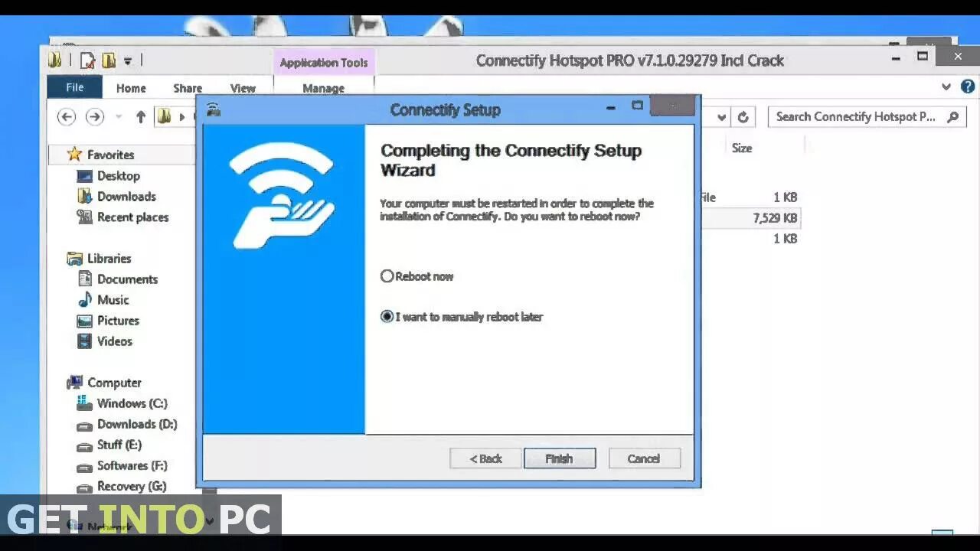This screenshot has height=551, width=980.
Task: Open the Stuff (E:) drive
Action: (x=119, y=444)
